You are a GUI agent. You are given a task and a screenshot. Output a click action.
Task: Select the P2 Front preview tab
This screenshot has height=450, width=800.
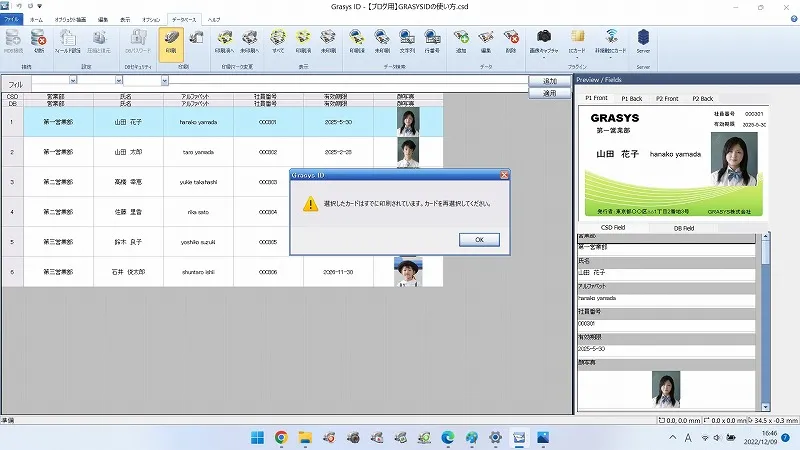click(x=667, y=98)
